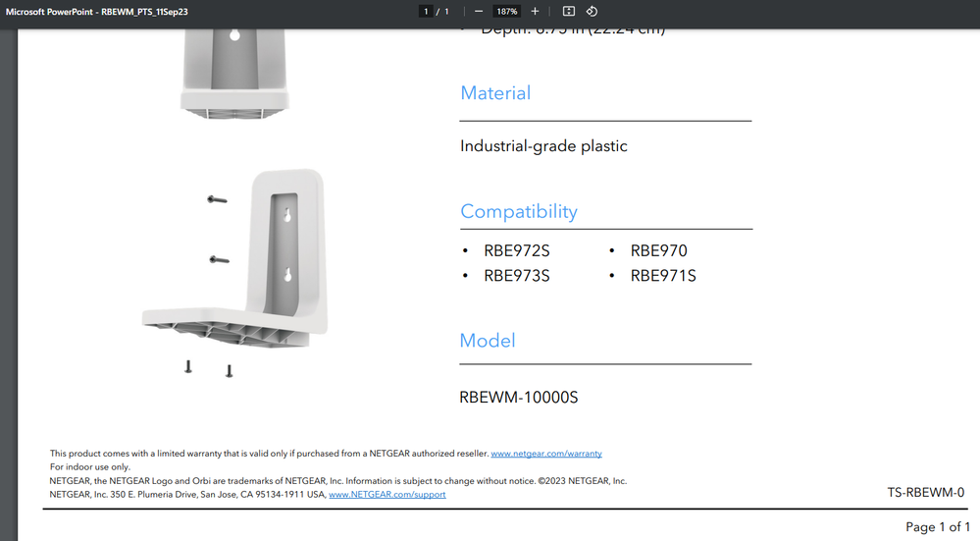This screenshot has height=541, width=980.
Task: Click the Industrial-grade plastic text
Action: 543,145
